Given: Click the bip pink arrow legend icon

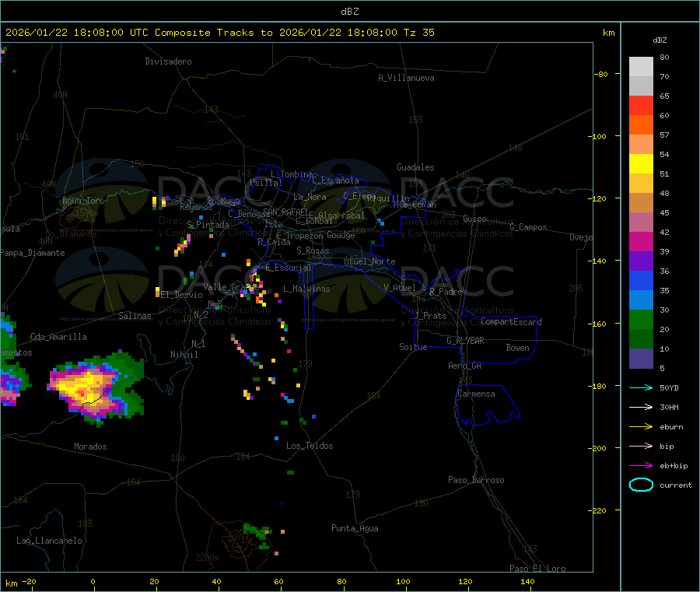Looking at the screenshot, I should [641, 446].
